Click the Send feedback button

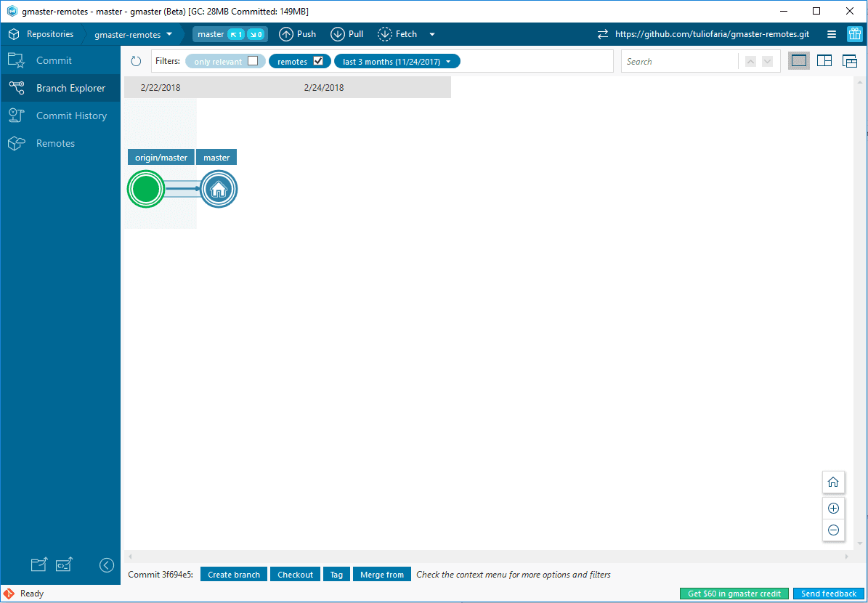coord(829,594)
